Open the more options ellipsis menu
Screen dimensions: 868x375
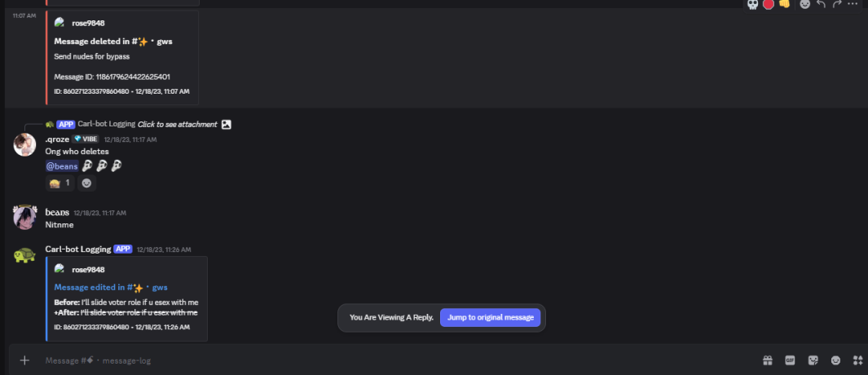tap(852, 4)
